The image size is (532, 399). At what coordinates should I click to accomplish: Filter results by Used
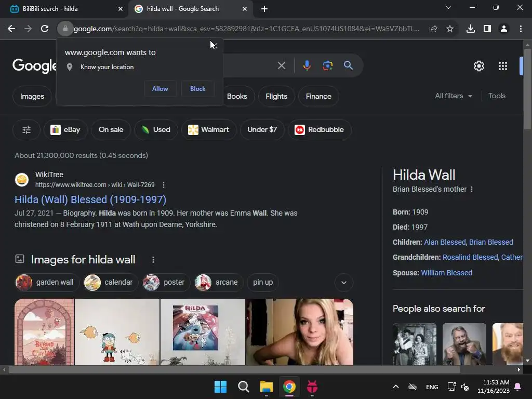[x=156, y=129]
